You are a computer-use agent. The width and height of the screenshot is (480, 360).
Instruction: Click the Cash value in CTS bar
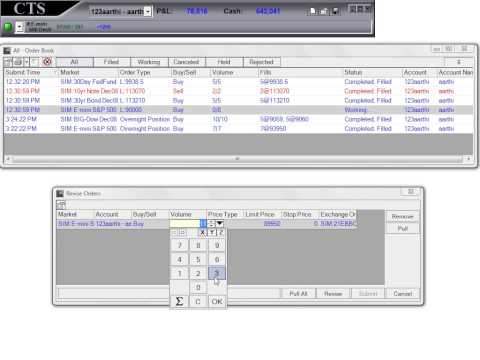268,11
